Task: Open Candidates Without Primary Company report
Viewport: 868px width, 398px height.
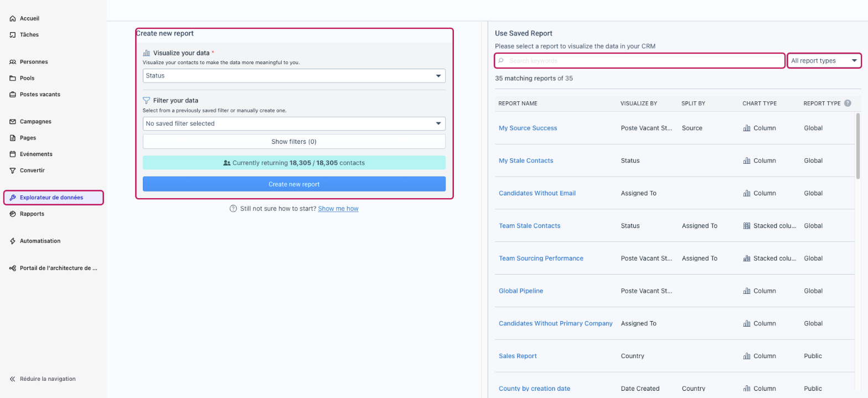Action: click(555, 323)
